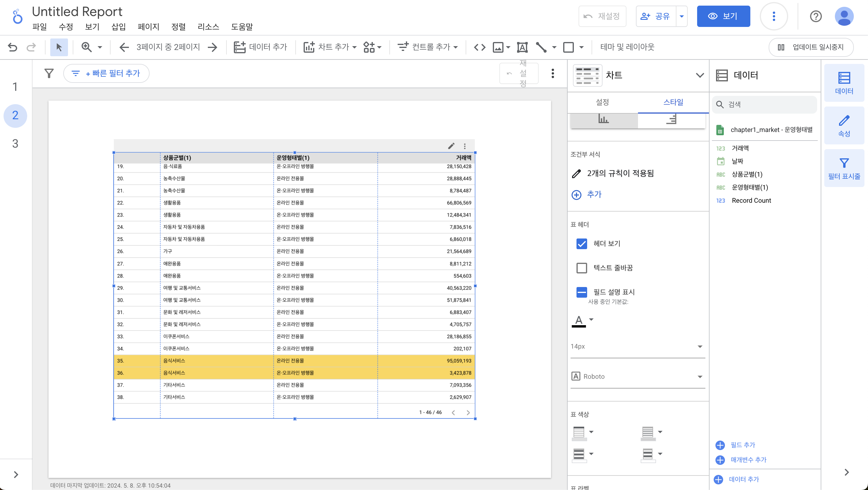The image size is (868, 490).
Task: Open the properties pencil panel in the sidebar
Action: pos(844,126)
